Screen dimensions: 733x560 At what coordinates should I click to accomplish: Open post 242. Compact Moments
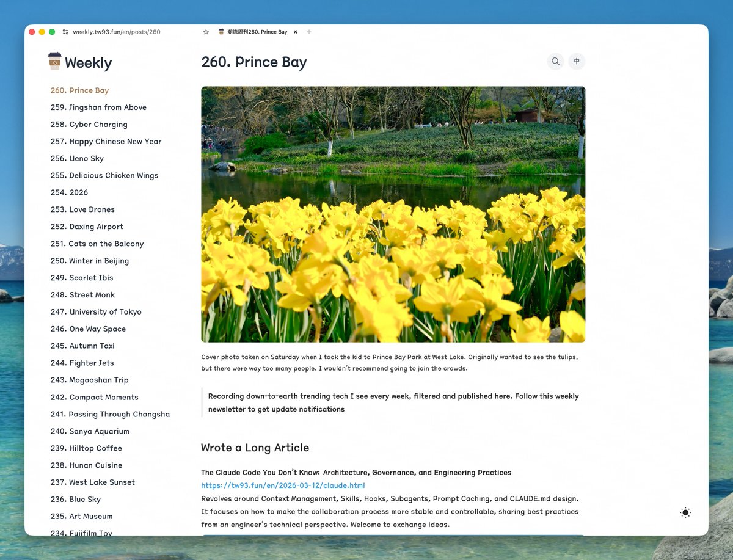pos(94,397)
